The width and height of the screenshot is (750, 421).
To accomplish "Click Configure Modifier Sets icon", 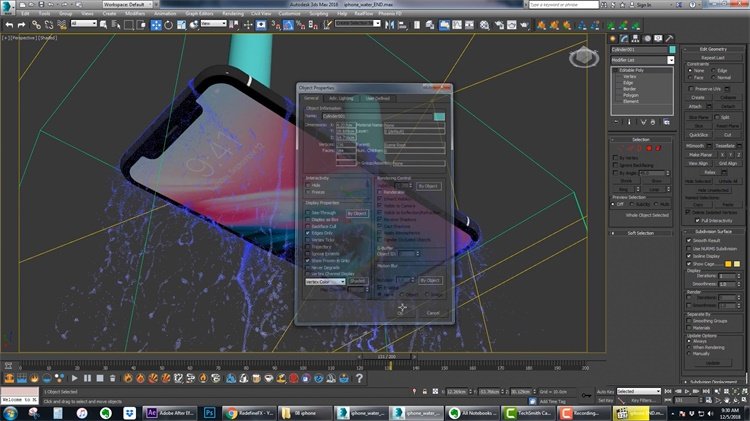I will click(x=666, y=122).
